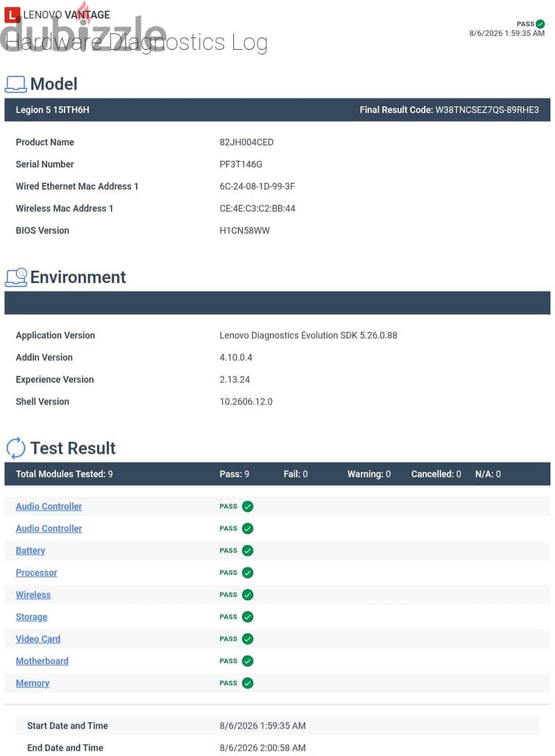Select the Legion 5 15ITH6H model name
This screenshot has width=555, height=756.
52,110
